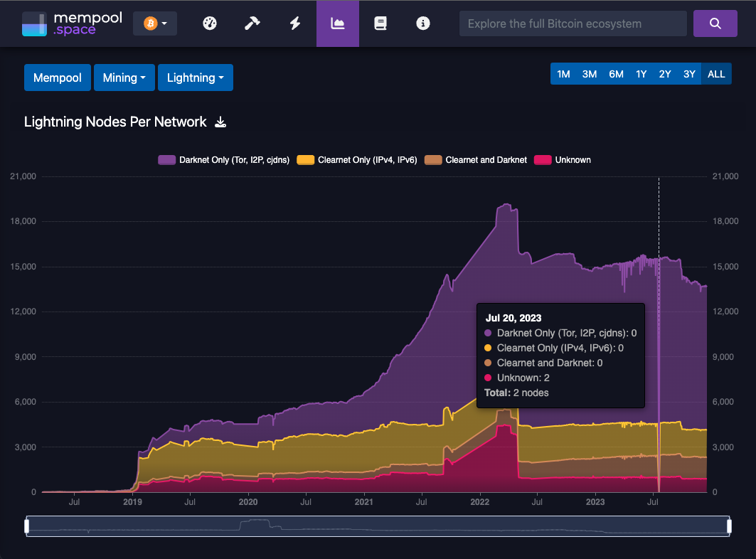
Task: Click the left zoom slider handle
Action: click(x=27, y=526)
